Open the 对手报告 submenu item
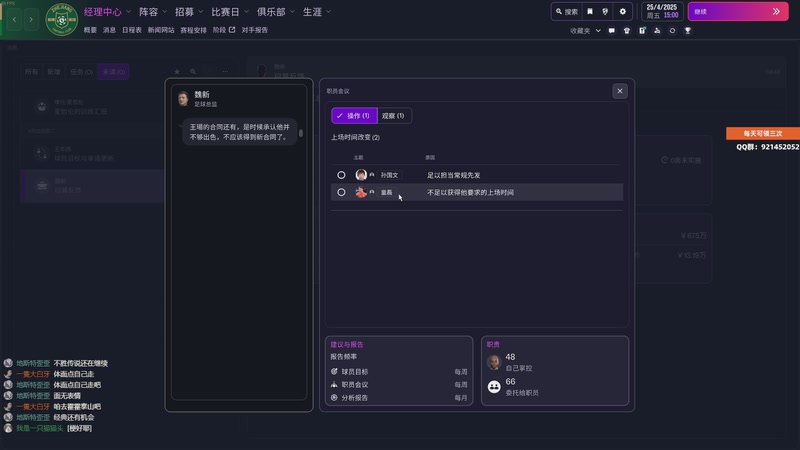Screen dimensions: 800x450 (255, 30)
